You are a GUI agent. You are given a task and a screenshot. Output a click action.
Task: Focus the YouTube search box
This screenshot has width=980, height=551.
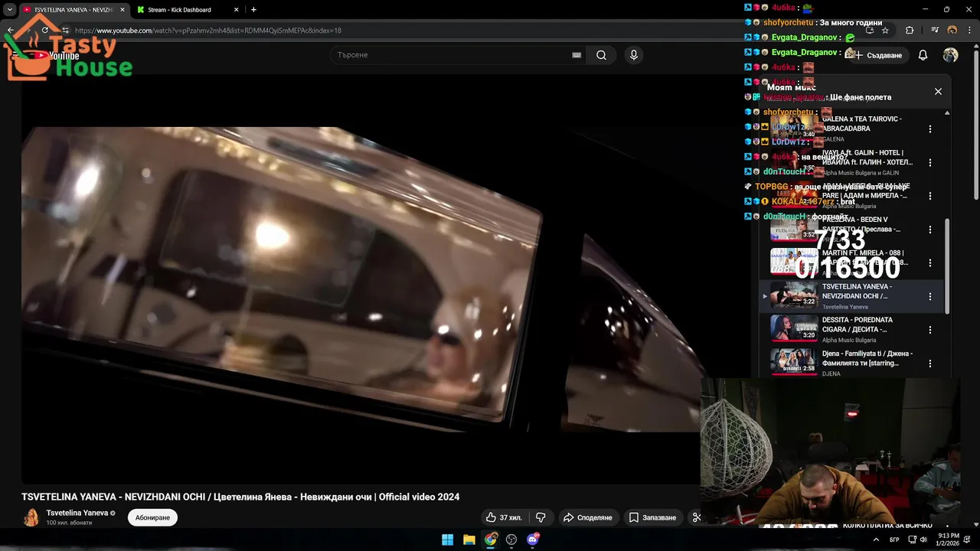point(452,55)
